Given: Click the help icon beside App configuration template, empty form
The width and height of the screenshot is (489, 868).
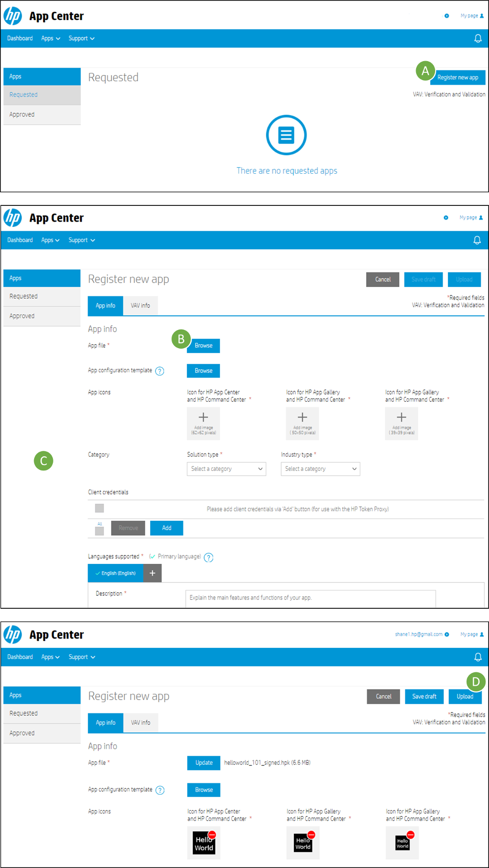Looking at the screenshot, I should pos(159,371).
